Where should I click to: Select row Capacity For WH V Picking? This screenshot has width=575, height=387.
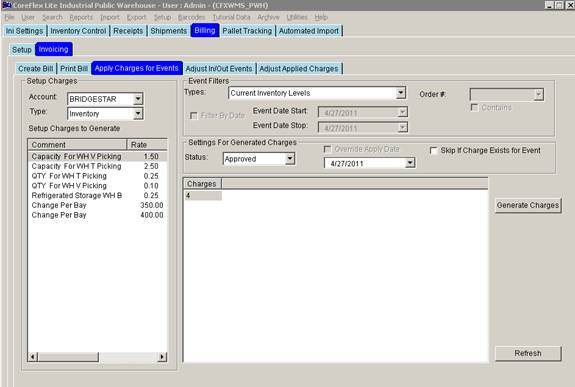[x=98, y=156]
